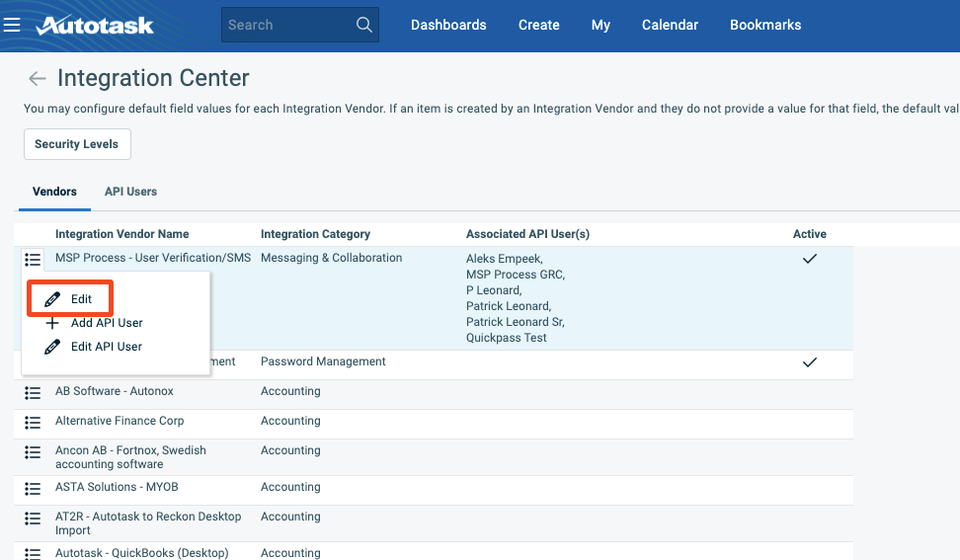Switch to the API Users tab
This screenshot has height=560, width=960.
(x=130, y=192)
